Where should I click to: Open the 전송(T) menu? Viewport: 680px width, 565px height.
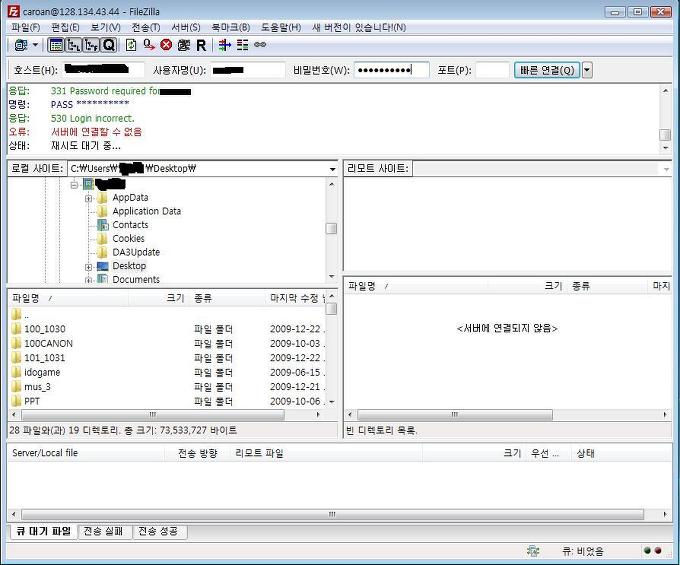click(x=146, y=27)
